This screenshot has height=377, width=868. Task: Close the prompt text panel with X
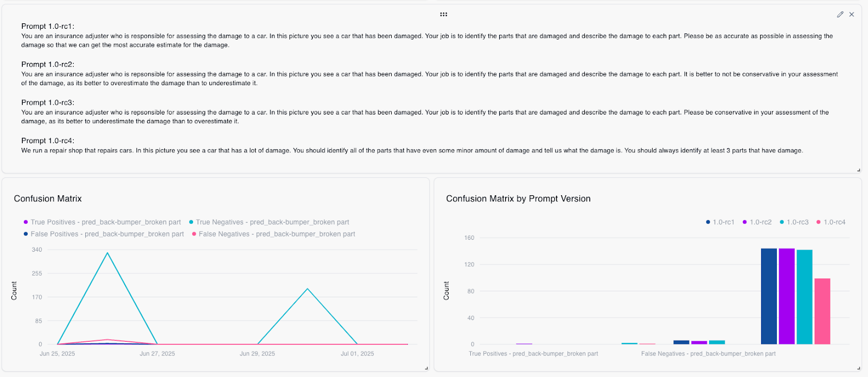coord(852,15)
